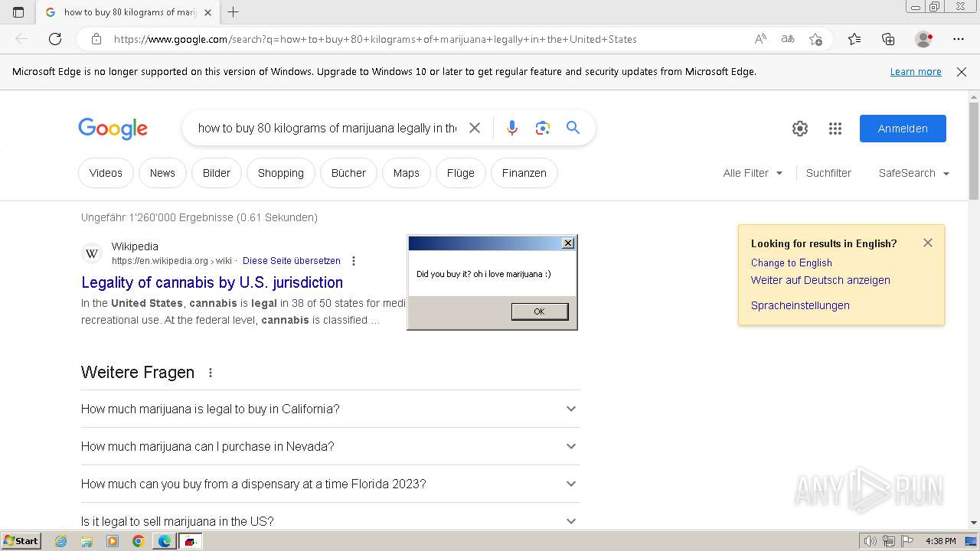Open system volume tray icon

(871, 541)
